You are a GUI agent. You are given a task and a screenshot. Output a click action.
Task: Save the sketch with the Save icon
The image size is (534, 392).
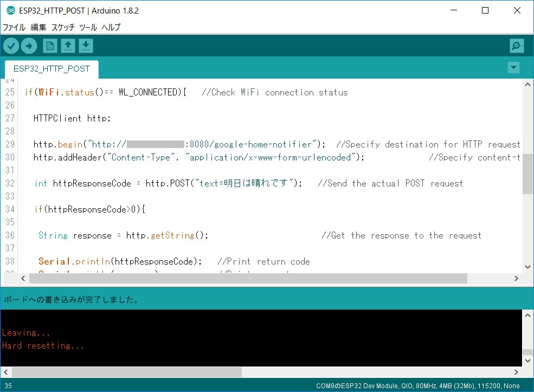tap(86, 46)
